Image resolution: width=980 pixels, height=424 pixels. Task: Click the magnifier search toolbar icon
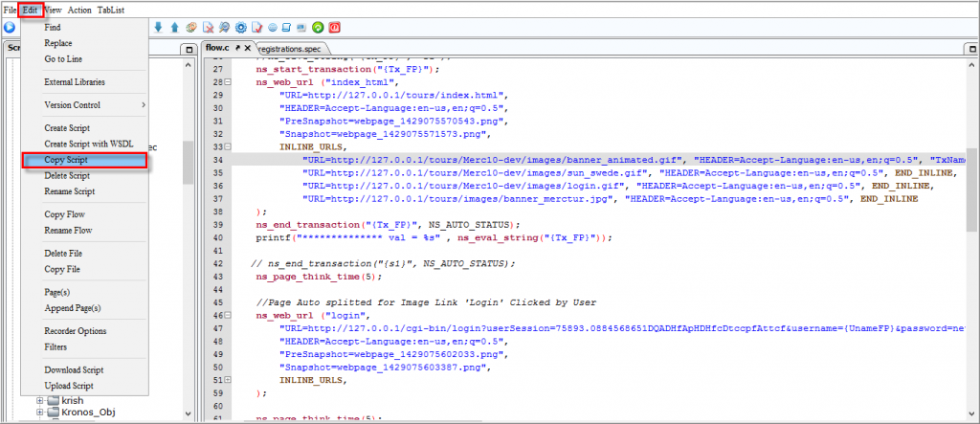[x=224, y=28]
